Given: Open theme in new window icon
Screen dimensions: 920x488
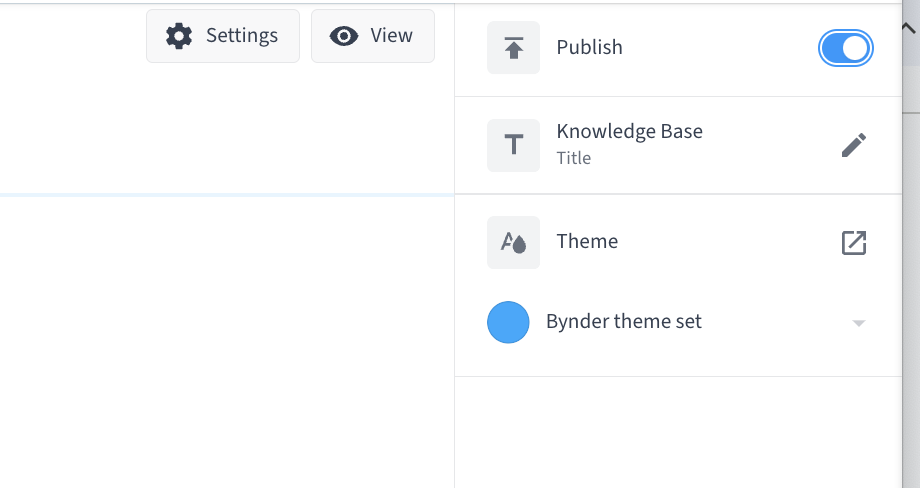Looking at the screenshot, I should click(854, 242).
